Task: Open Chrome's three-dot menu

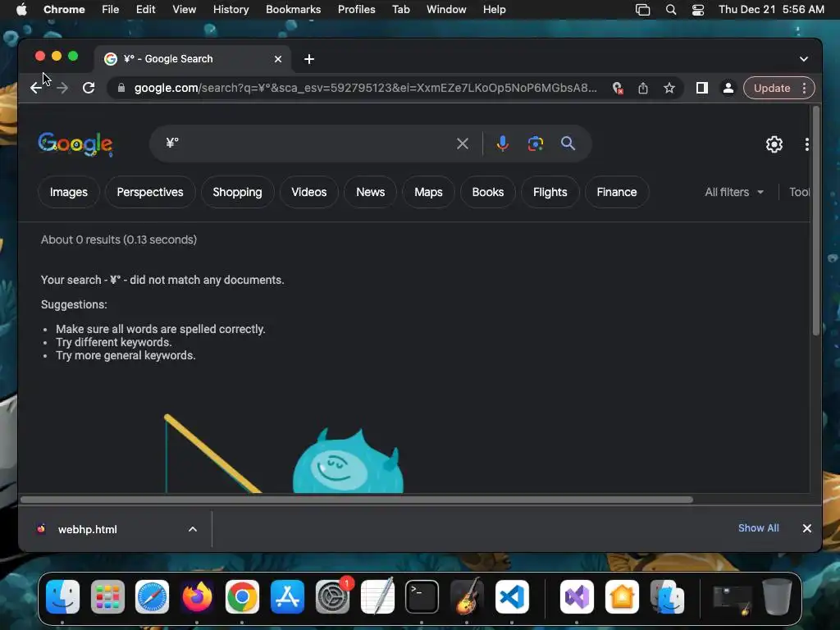Action: point(804,88)
